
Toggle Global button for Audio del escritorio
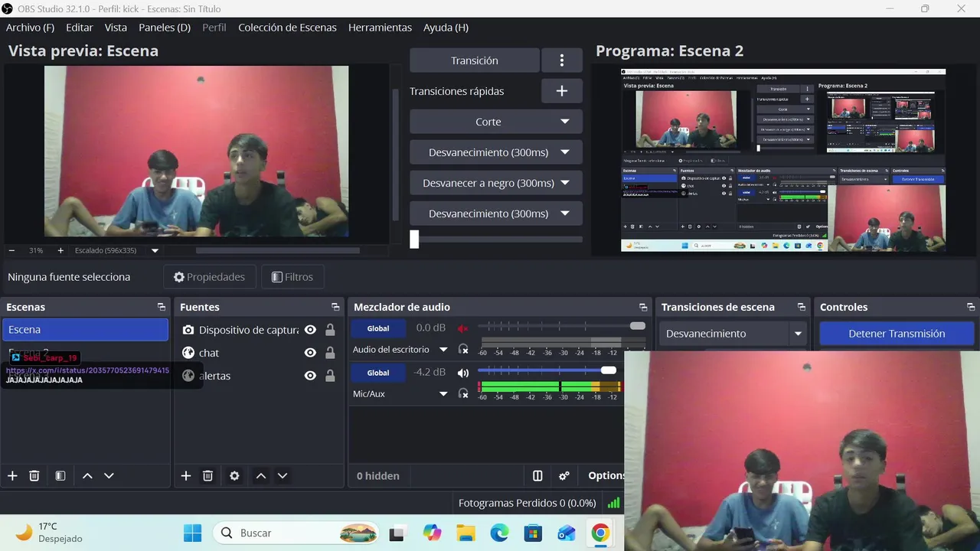click(378, 328)
